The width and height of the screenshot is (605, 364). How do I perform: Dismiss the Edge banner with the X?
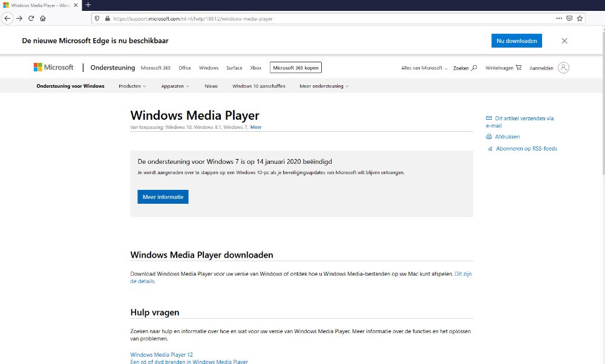pyautogui.click(x=564, y=41)
